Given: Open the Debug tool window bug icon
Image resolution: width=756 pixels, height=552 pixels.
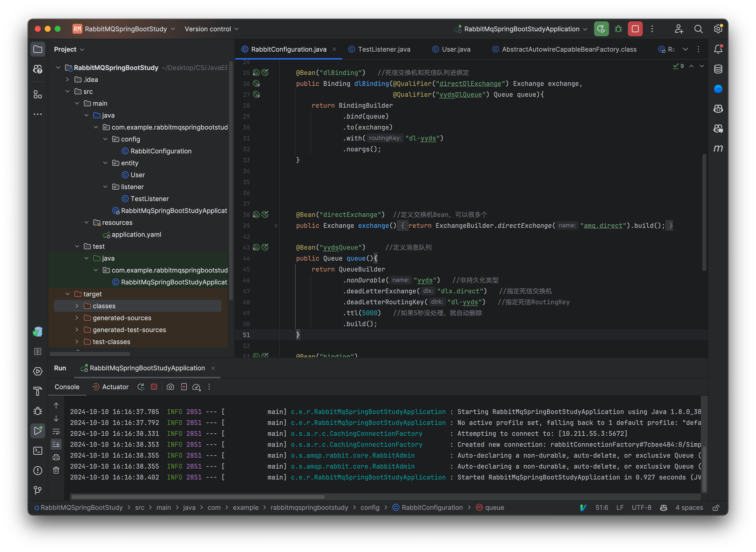Looking at the screenshot, I should point(38,411).
